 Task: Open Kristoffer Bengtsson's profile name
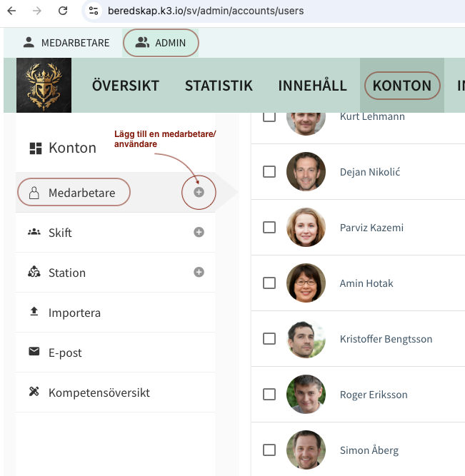[386, 339]
